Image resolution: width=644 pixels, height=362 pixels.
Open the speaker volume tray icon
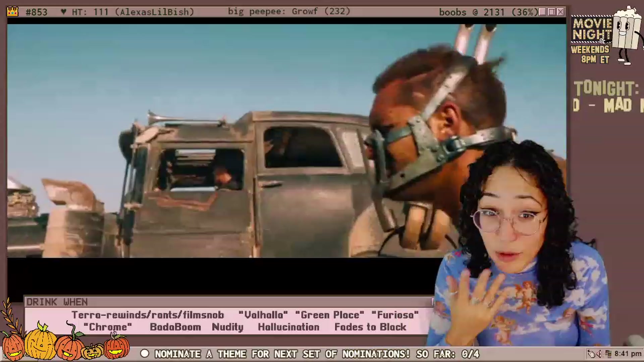coord(599,354)
